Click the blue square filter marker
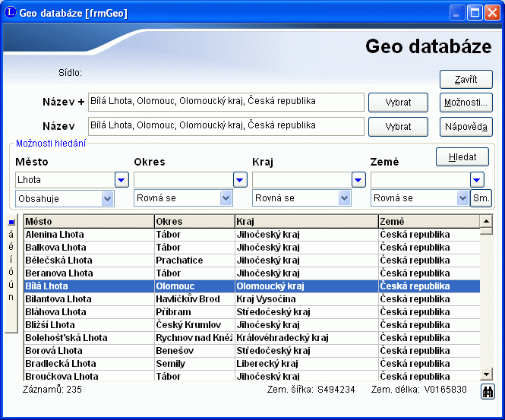Image resolution: width=505 pixels, height=420 pixels. click(x=11, y=222)
